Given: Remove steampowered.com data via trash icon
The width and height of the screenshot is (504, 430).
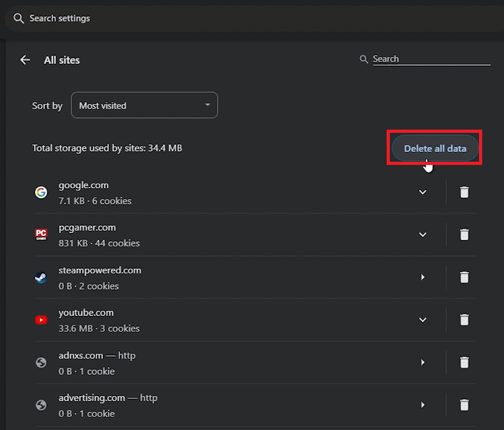Looking at the screenshot, I should 464,277.
